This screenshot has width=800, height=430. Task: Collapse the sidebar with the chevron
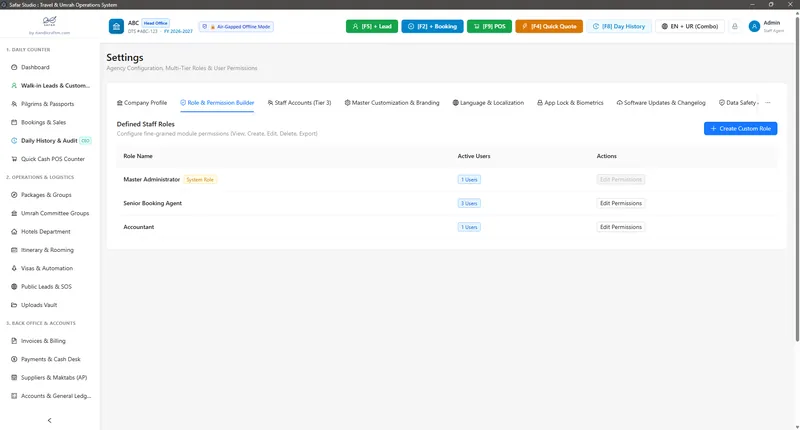pyautogui.click(x=49, y=421)
